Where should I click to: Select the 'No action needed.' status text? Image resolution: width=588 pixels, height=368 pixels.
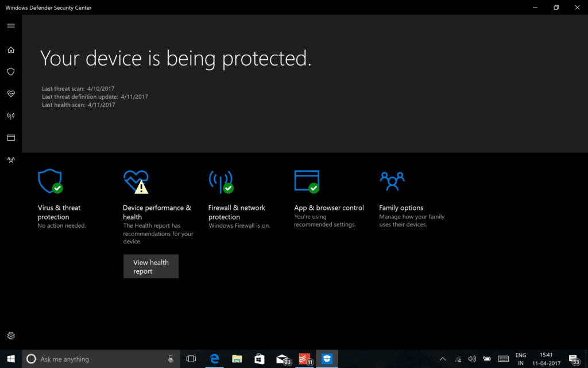tap(61, 225)
